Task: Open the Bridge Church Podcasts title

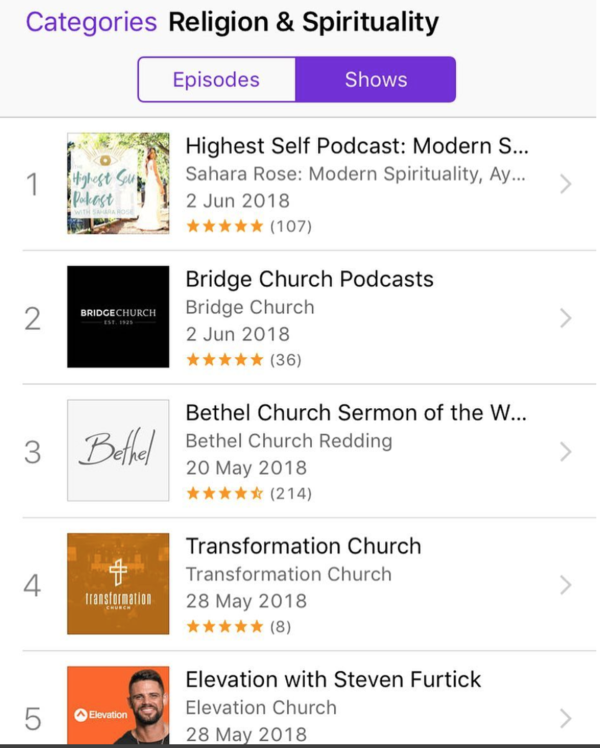Action: (310, 280)
